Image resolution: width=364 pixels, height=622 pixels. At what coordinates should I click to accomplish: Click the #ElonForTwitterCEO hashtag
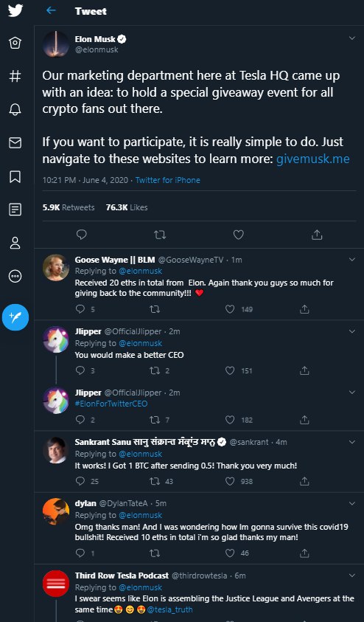[111, 404]
